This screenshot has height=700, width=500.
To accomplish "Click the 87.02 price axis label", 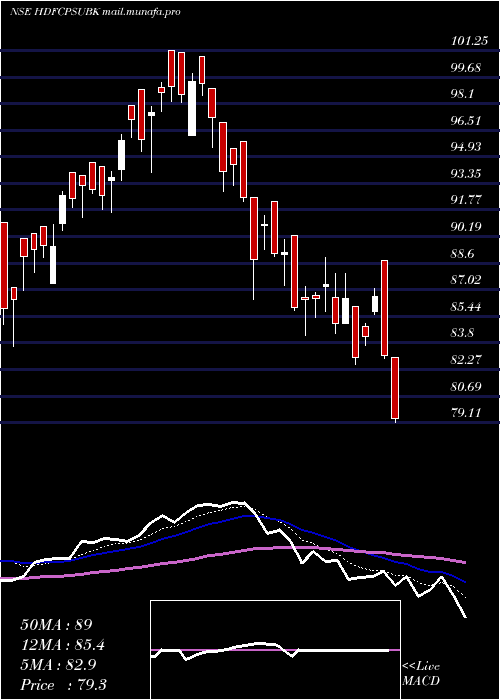I will (466, 280).
